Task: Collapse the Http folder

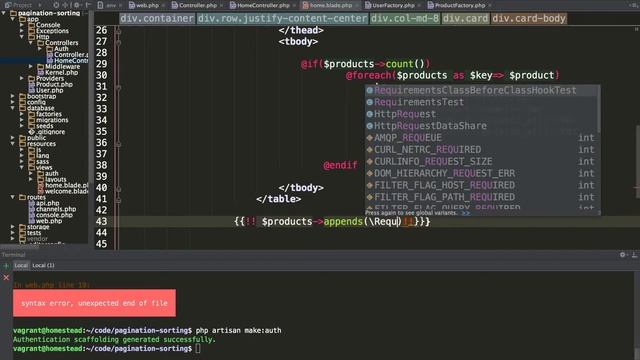Action: pos(22,37)
